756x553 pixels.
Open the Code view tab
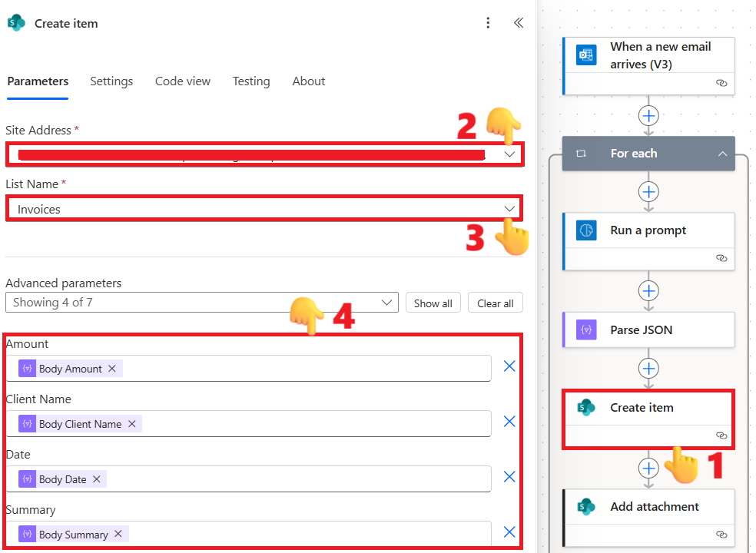tap(183, 81)
